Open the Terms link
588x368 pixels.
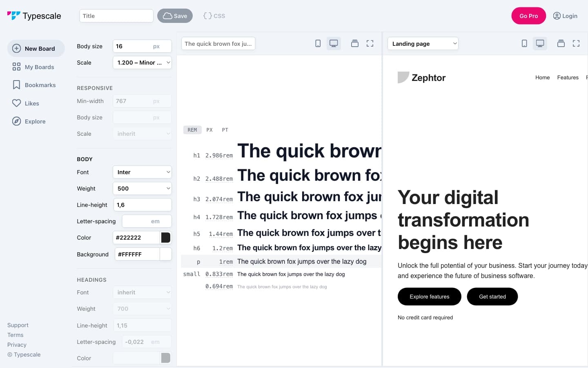(x=16, y=335)
